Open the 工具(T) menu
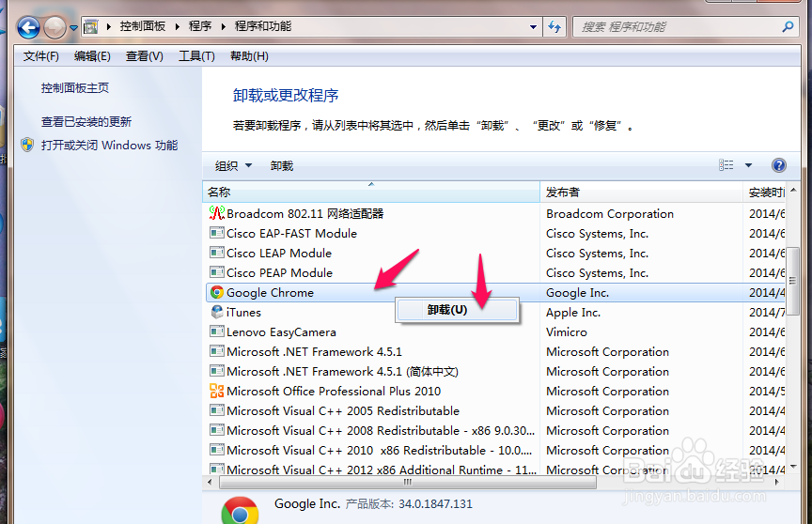The height and width of the screenshot is (524, 812). (x=196, y=56)
